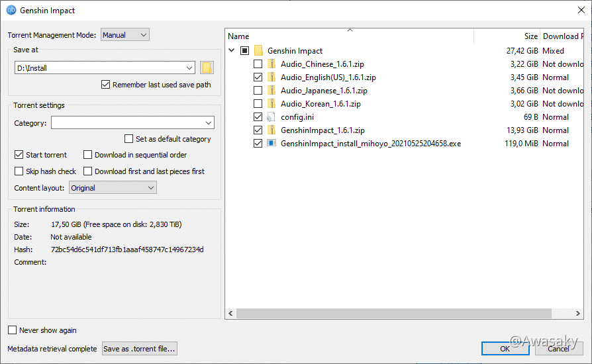The image size is (592, 364).
Task: Click the config.ini file icon
Action: tap(271, 117)
